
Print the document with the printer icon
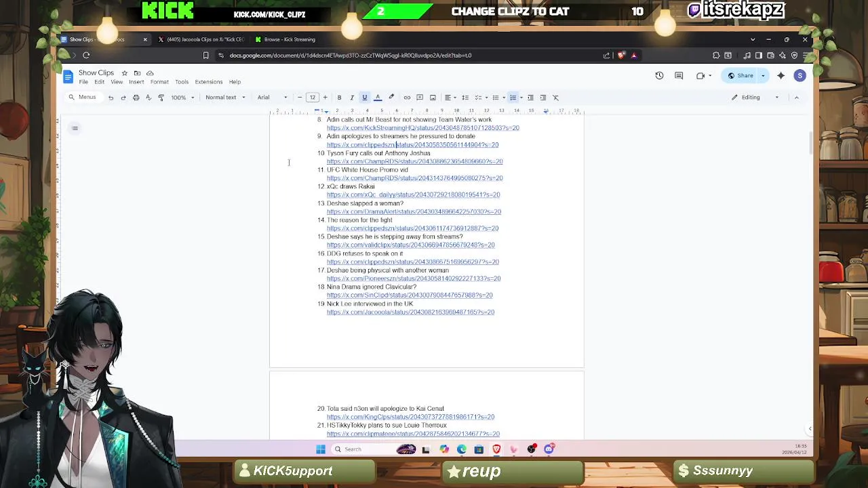pyautogui.click(x=136, y=98)
